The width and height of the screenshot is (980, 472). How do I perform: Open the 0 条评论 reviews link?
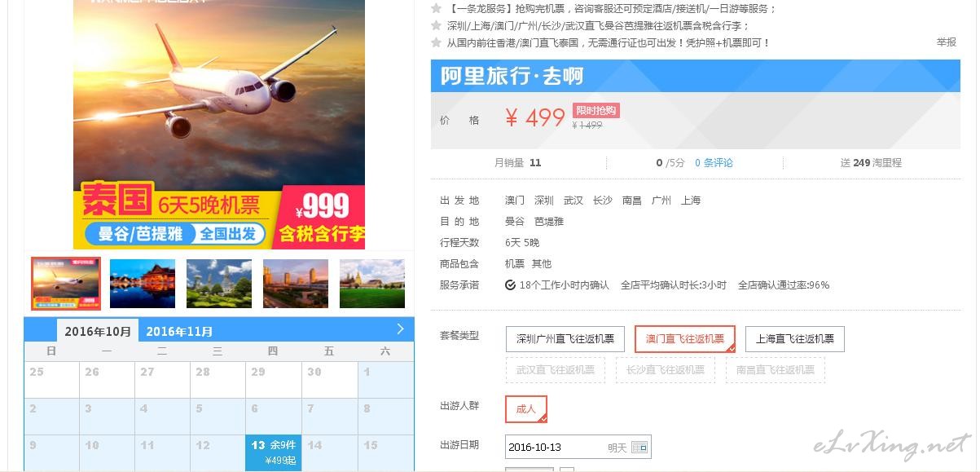tap(714, 163)
